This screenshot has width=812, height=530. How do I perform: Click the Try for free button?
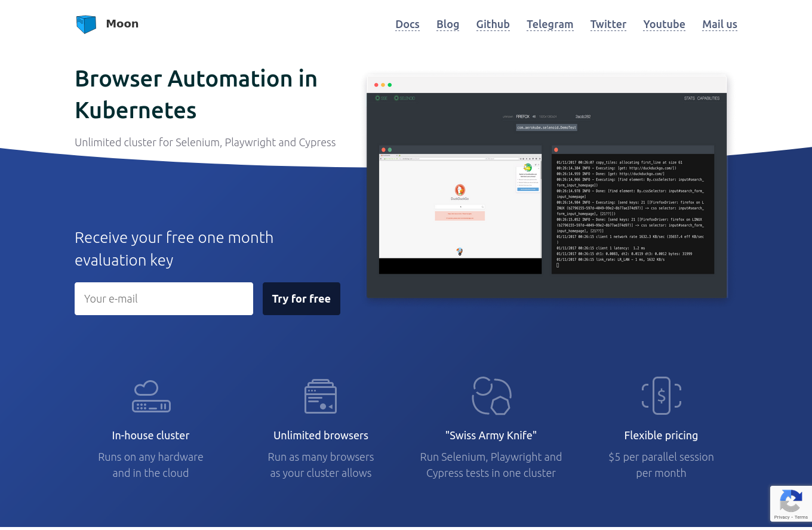(302, 298)
